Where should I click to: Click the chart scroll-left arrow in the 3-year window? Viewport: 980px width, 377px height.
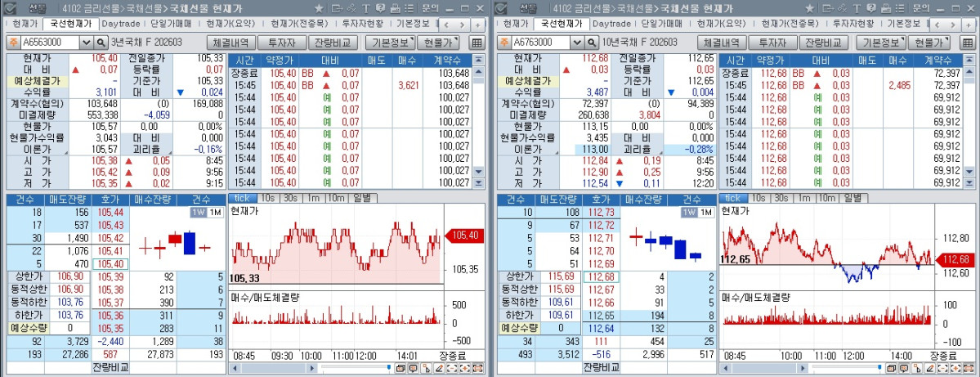point(235,368)
